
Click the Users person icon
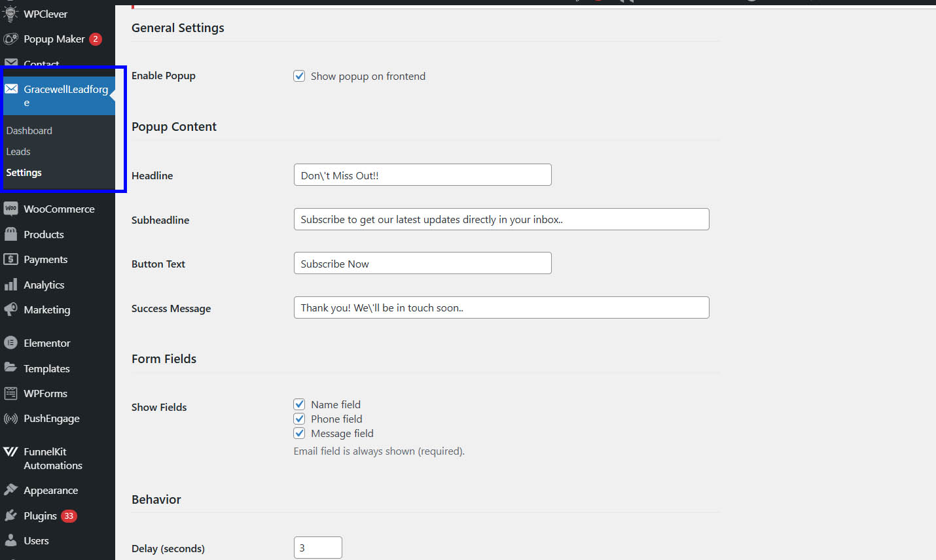coord(10,540)
